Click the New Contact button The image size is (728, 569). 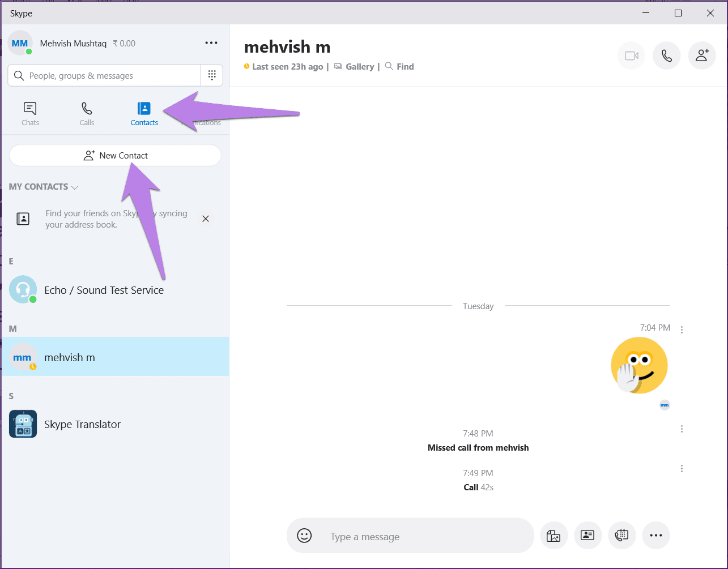(x=115, y=155)
